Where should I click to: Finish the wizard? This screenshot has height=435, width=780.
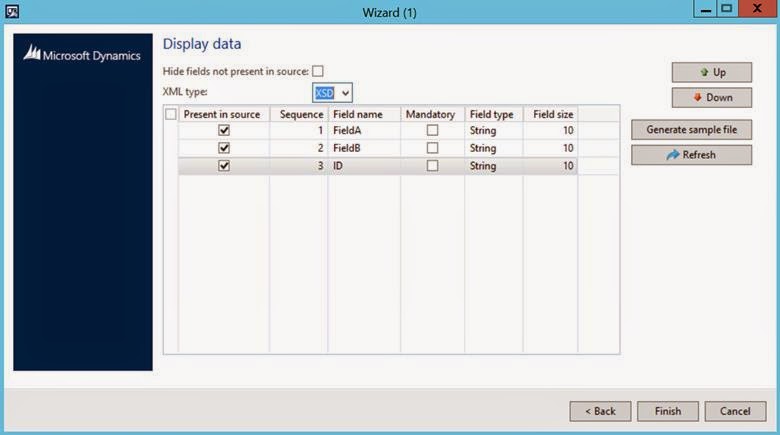coord(668,411)
